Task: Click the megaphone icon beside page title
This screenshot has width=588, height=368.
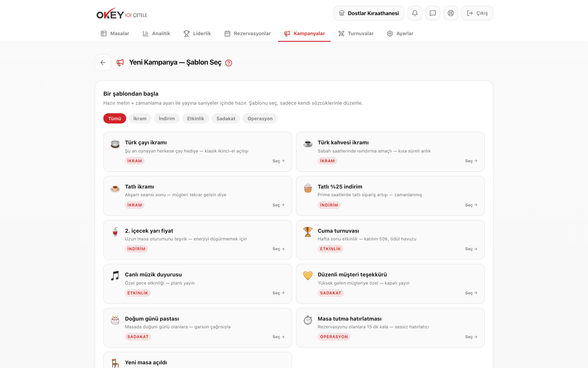Action: click(x=120, y=63)
